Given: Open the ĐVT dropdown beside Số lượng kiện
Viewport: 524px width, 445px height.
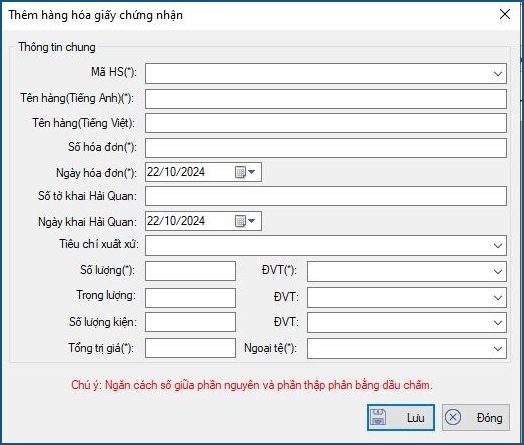Looking at the screenshot, I should click(x=498, y=322).
